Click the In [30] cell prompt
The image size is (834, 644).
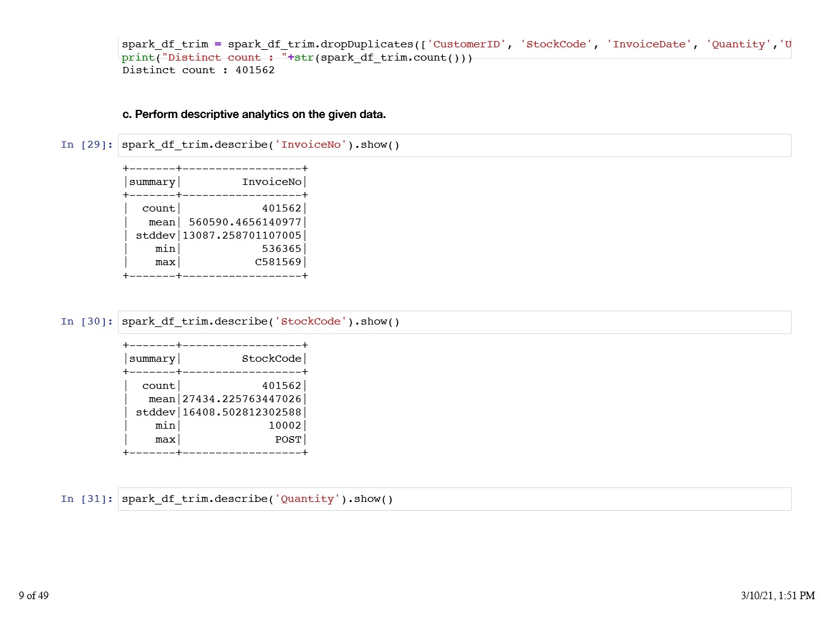[87, 321]
